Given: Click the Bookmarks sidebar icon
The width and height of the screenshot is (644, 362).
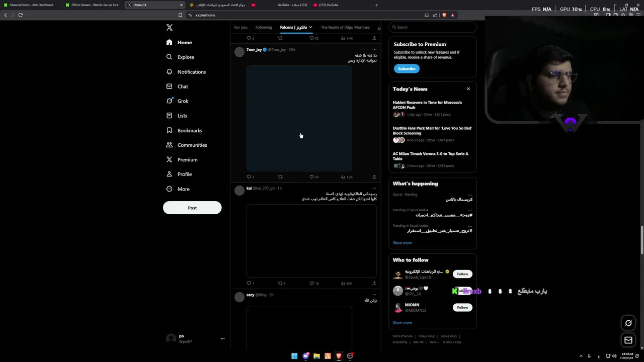Looking at the screenshot, I should 169,130.
